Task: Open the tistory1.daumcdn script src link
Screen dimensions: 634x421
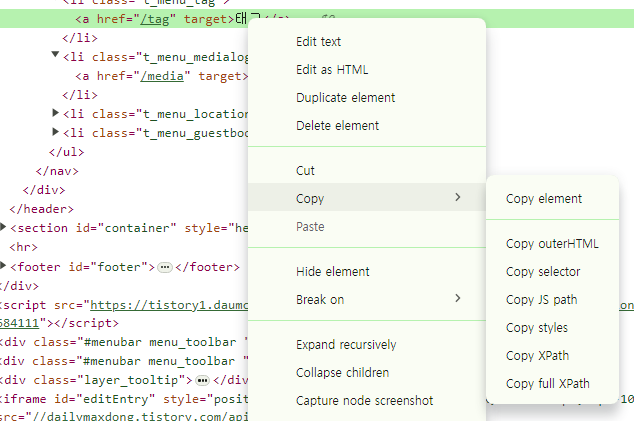Action: click(x=169, y=305)
